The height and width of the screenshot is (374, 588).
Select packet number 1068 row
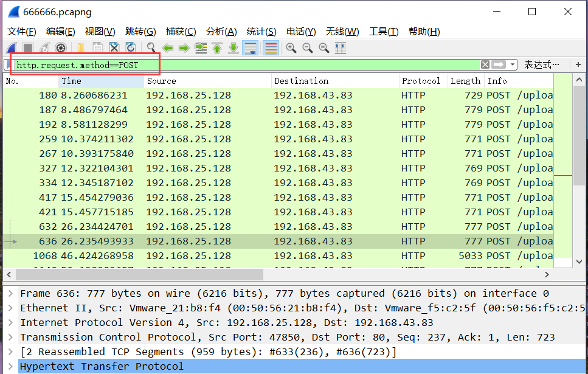[x=243, y=256]
